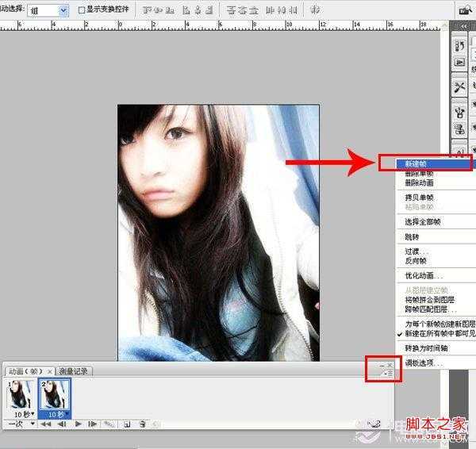Open the Tool Presets wrench icon in dock
Viewport: 476px width, 449px height.
click(459, 87)
